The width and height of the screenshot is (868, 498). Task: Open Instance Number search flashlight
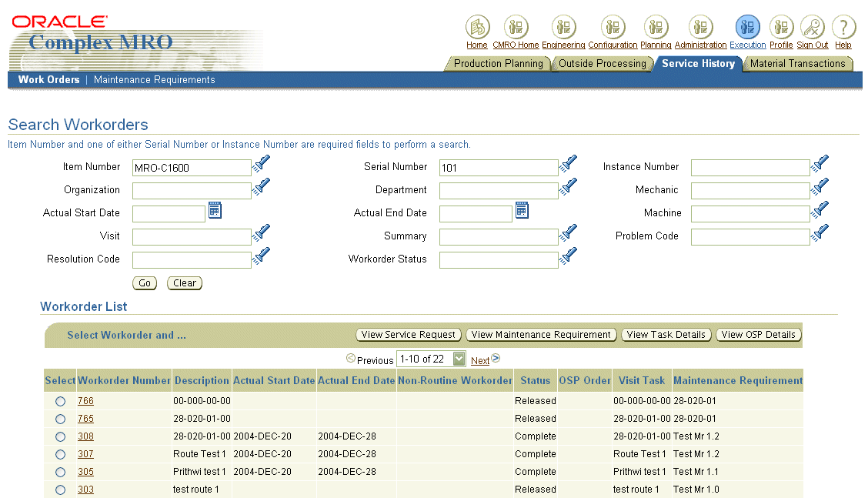pos(820,163)
